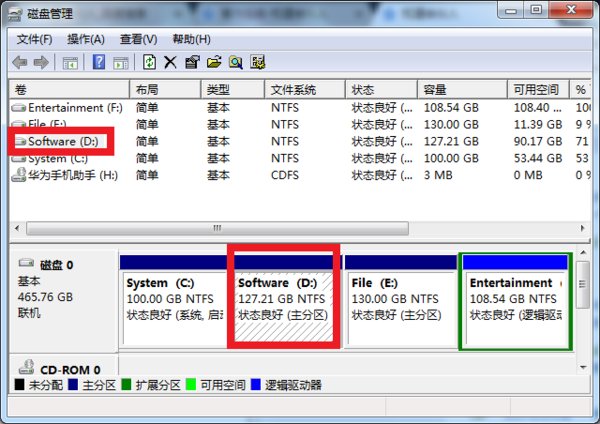Click the 108.54 GB capacity cell
Viewport: 600px width, 424px height.
pyautogui.click(x=451, y=108)
